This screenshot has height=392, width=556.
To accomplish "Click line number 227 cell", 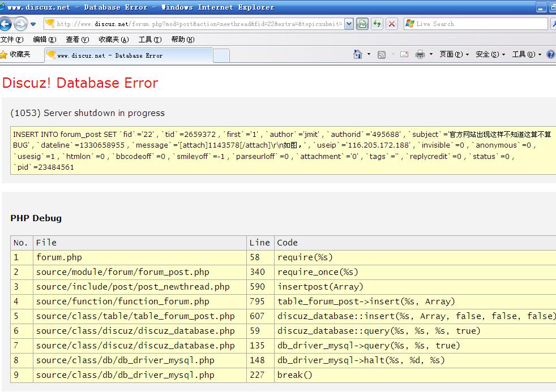I will [x=260, y=375].
